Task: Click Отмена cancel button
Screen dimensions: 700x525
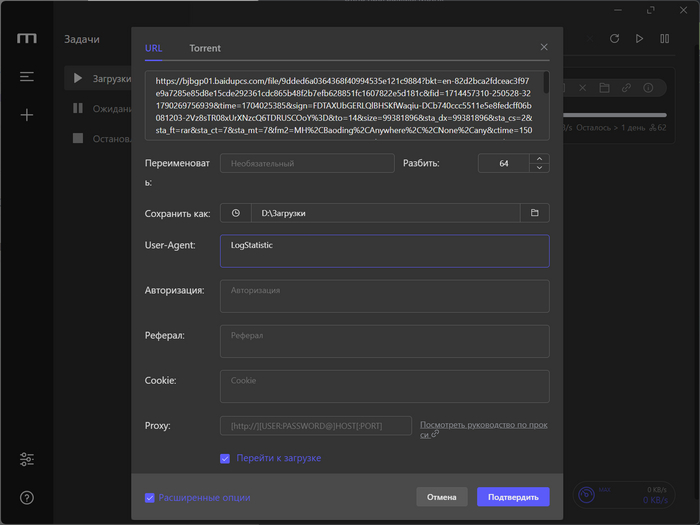Action: [442, 497]
